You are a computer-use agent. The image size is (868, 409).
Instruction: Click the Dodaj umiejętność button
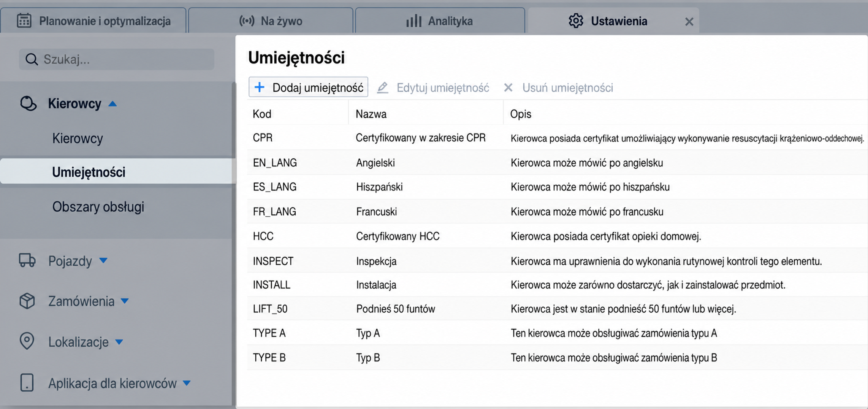pyautogui.click(x=308, y=87)
